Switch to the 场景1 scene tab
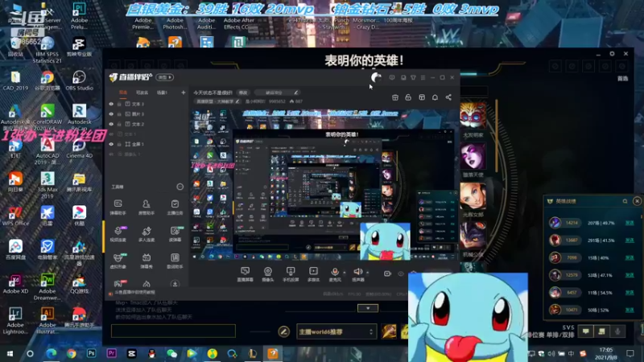 (163, 93)
